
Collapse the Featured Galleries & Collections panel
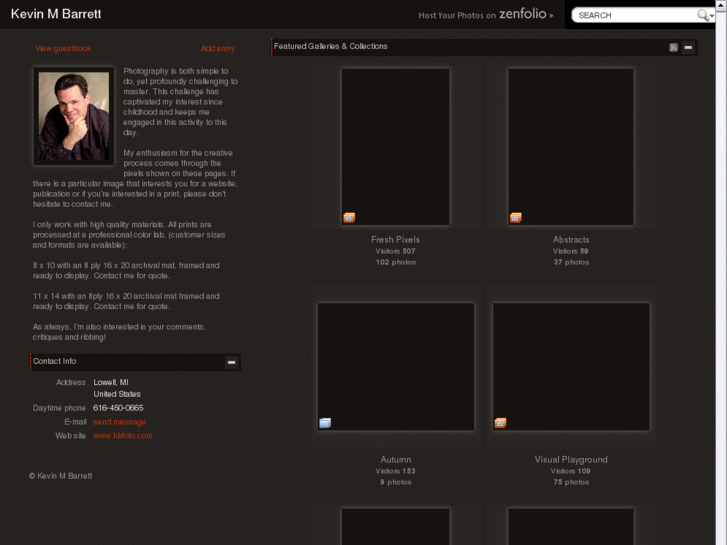pyautogui.click(x=688, y=47)
